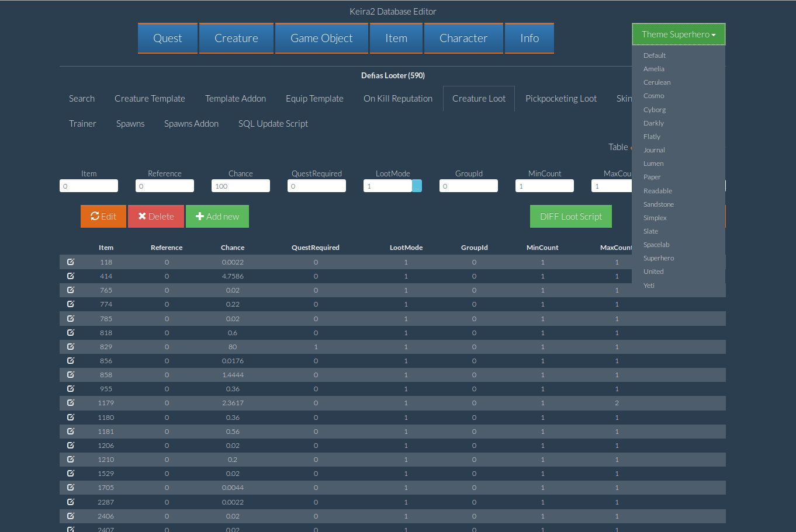This screenshot has width=796, height=532.
Task: Click edit icon for item 1181 row
Action: click(x=71, y=431)
